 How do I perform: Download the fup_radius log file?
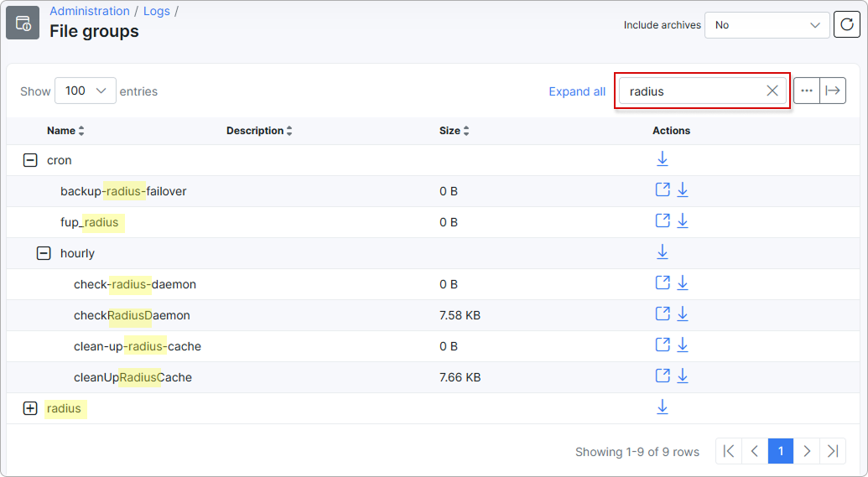683,220
